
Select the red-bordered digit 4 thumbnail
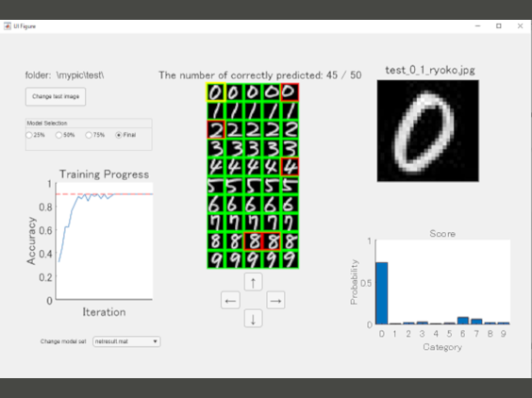pyautogui.click(x=290, y=167)
